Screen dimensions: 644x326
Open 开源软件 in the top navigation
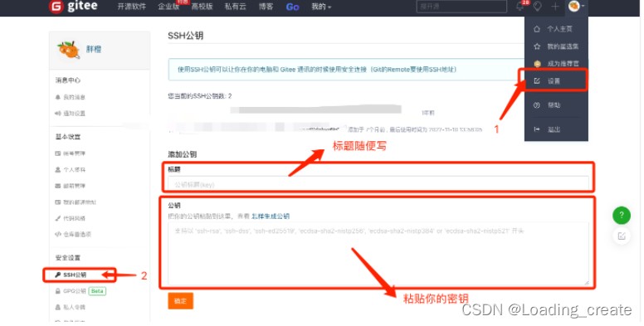click(131, 7)
